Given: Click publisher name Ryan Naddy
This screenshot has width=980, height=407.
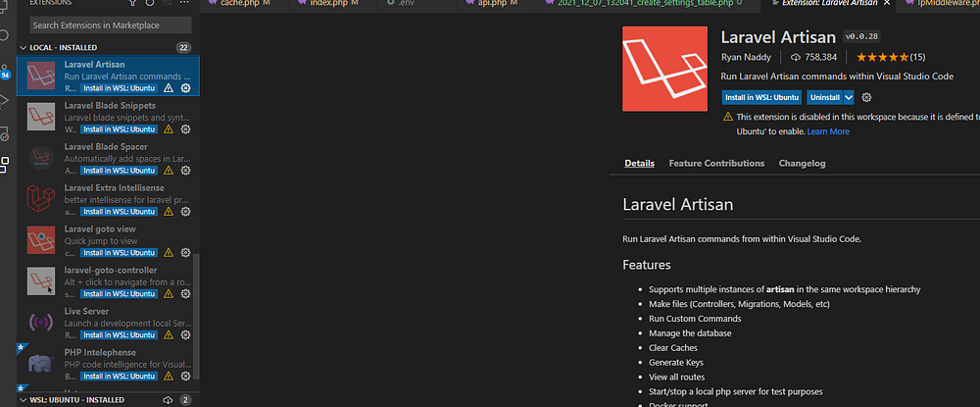Looking at the screenshot, I should pyautogui.click(x=746, y=57).
